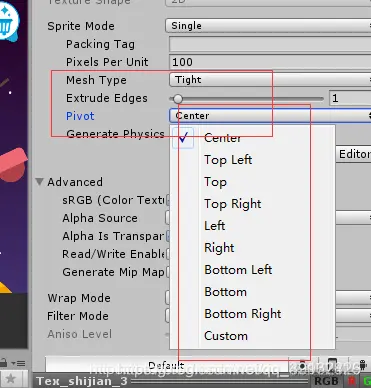This screenshot has width=371, height=388.
Task: Click the Tex_shijian_3 preview title
Action: click(x=82, y=381)
